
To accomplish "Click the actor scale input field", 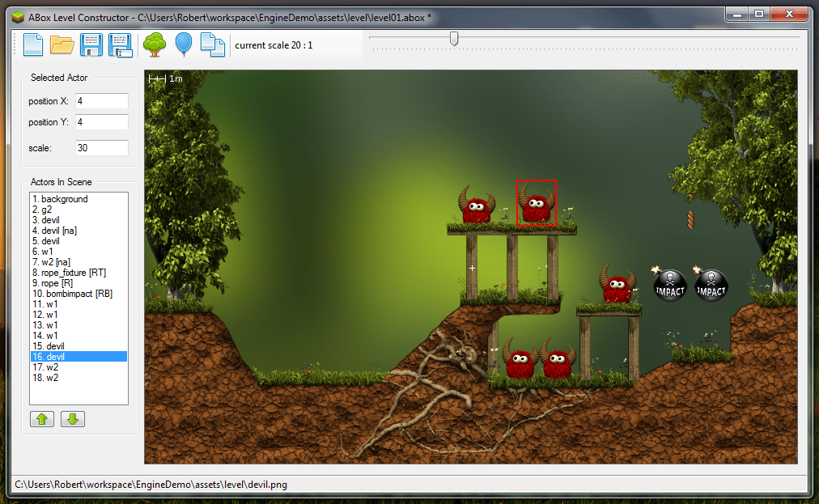I will point(101,148).
